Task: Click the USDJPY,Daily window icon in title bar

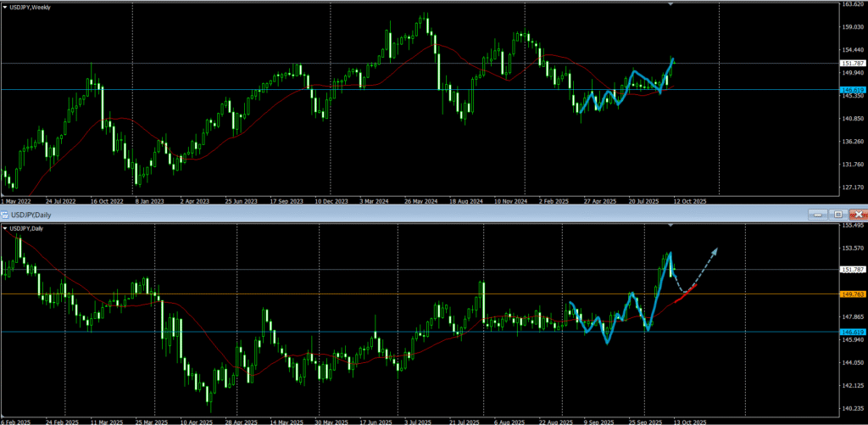Action: point(4,215)
